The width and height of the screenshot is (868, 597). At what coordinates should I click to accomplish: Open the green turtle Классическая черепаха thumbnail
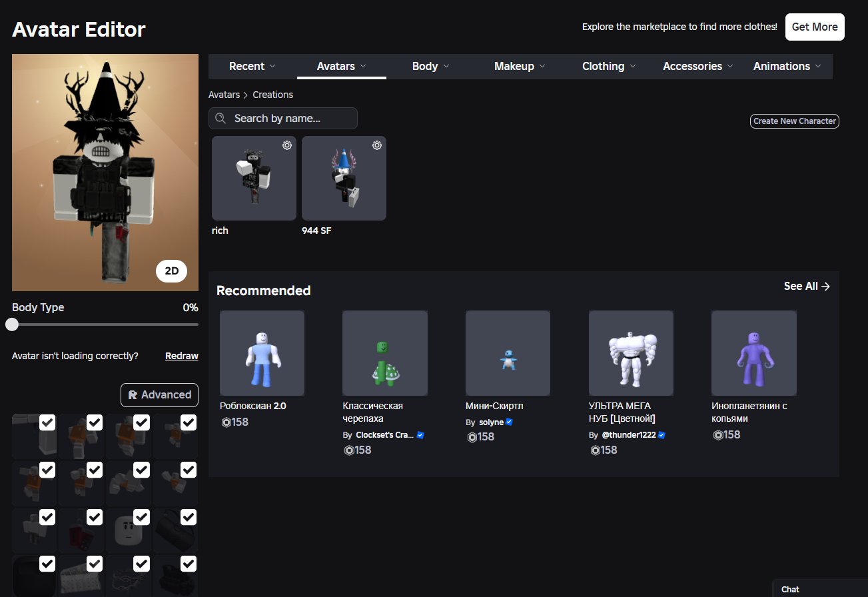(385, 353)
